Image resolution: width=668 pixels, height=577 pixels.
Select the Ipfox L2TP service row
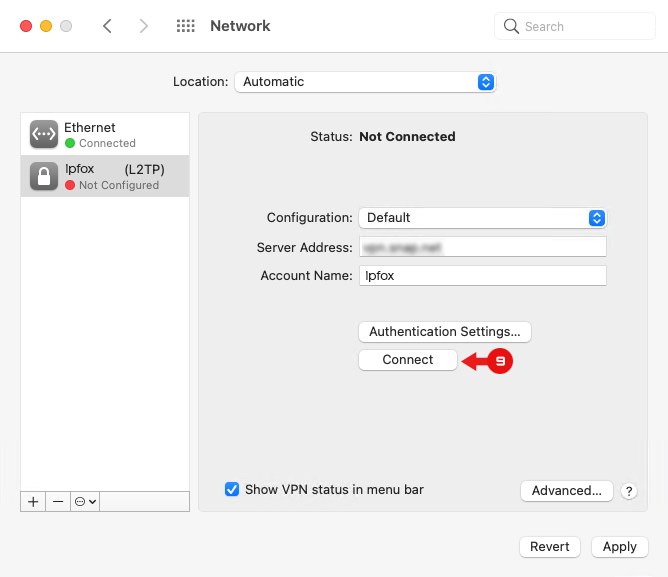105,176
